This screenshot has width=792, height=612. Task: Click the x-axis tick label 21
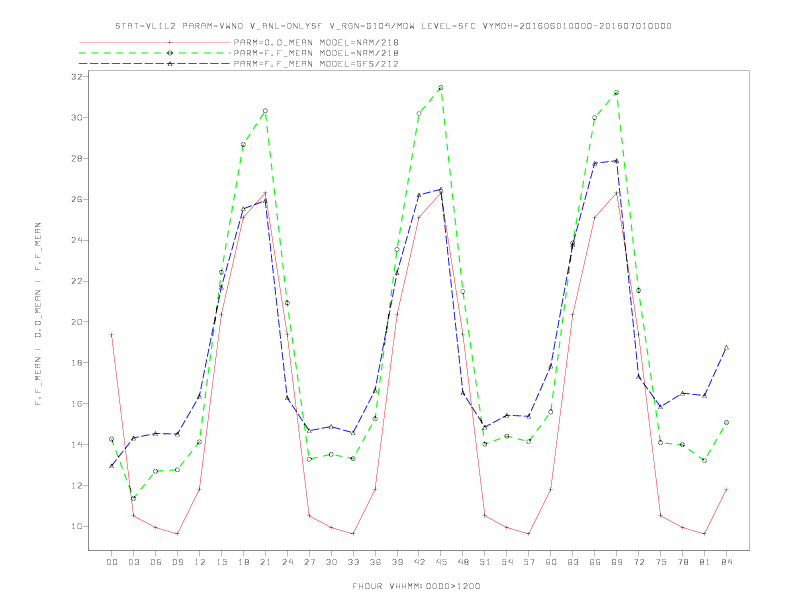265,562
